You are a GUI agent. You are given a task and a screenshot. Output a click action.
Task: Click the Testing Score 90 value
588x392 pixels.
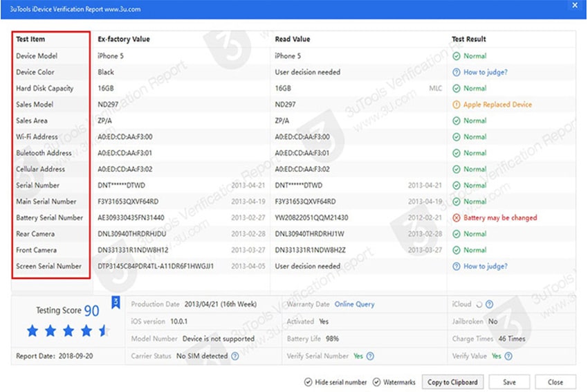click(x=91, y=310)
